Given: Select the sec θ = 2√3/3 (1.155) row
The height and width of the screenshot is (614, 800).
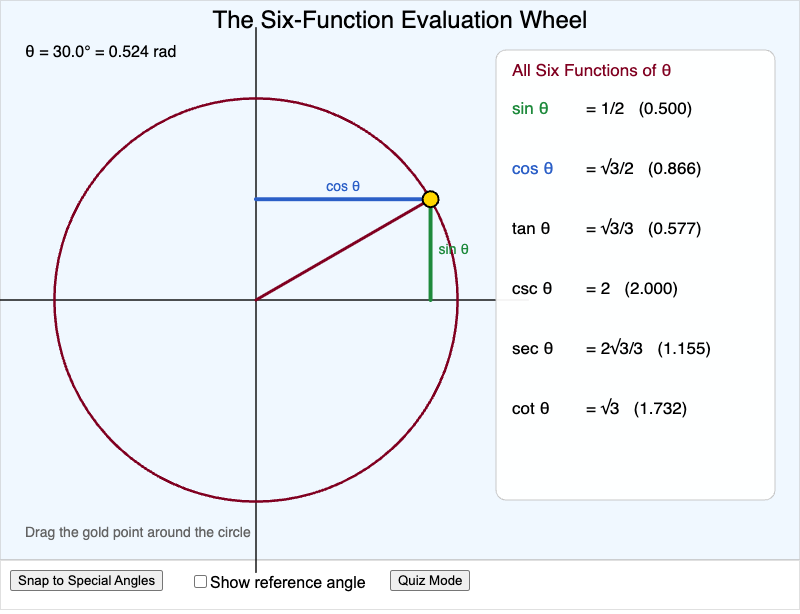Looking at the screenshot, I should coord(611,349).
